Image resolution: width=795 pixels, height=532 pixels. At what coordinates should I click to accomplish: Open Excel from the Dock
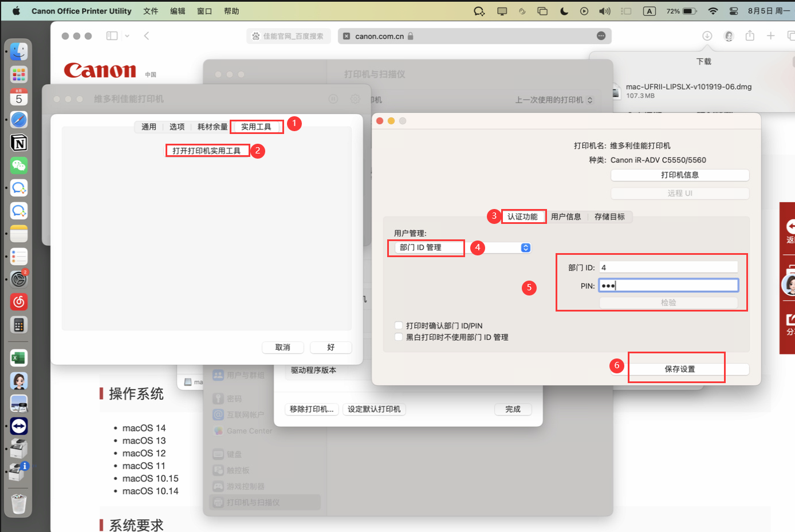click(19, 358)
